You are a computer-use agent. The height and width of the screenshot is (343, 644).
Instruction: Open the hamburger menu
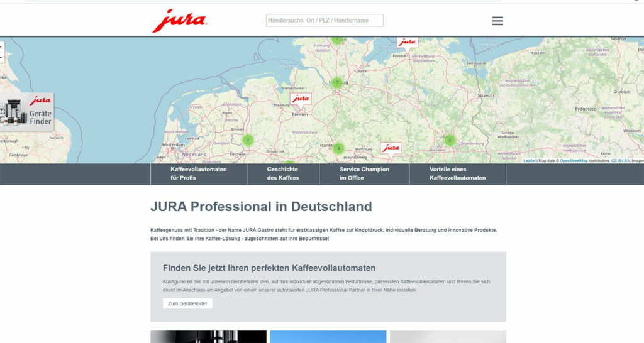pos(497,21)
